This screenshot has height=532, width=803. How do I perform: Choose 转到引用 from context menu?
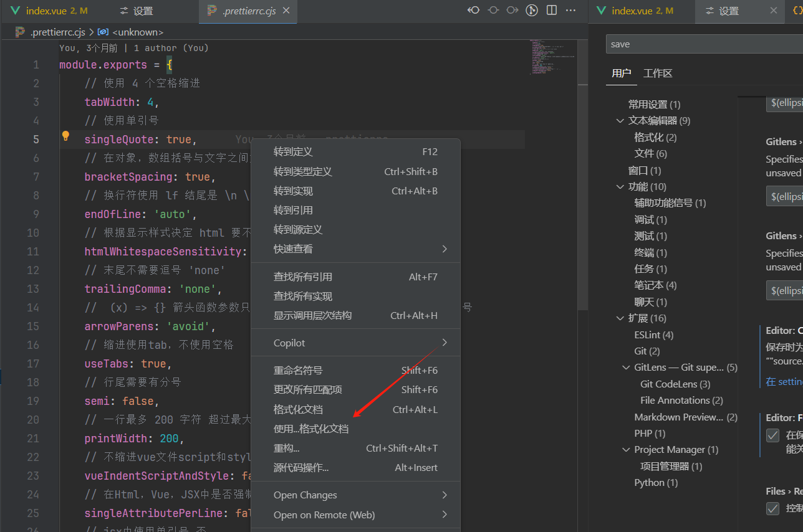[355, 210]
